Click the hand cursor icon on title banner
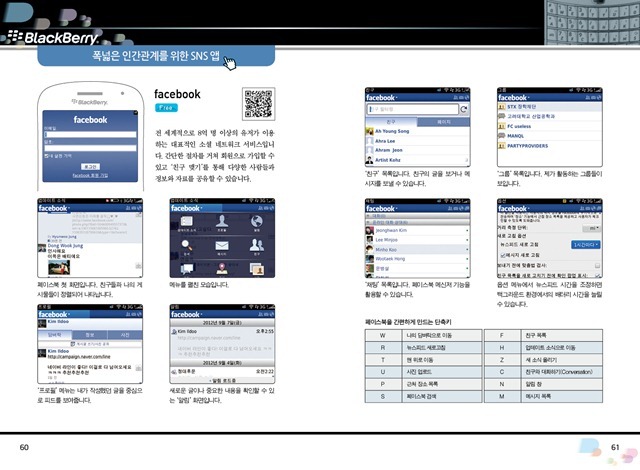Image resolution: width=640 pixels, height=470 pixels. [x=231, y=65]
